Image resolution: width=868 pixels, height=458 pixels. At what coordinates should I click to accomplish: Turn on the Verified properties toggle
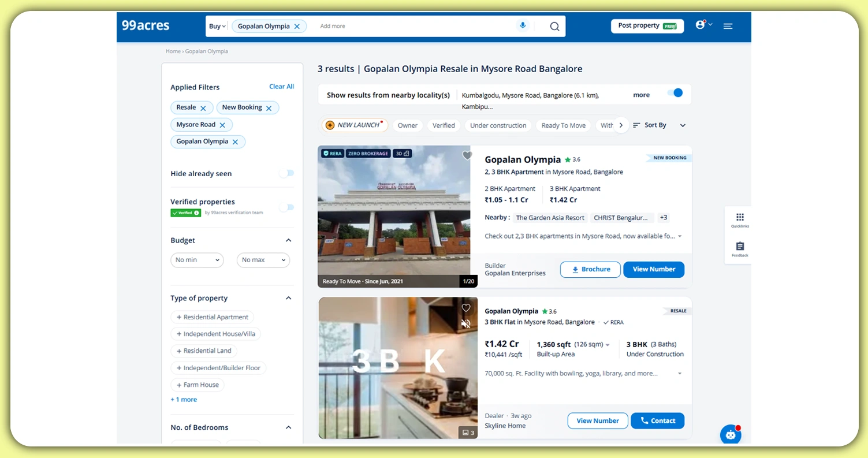pos(286,207)
